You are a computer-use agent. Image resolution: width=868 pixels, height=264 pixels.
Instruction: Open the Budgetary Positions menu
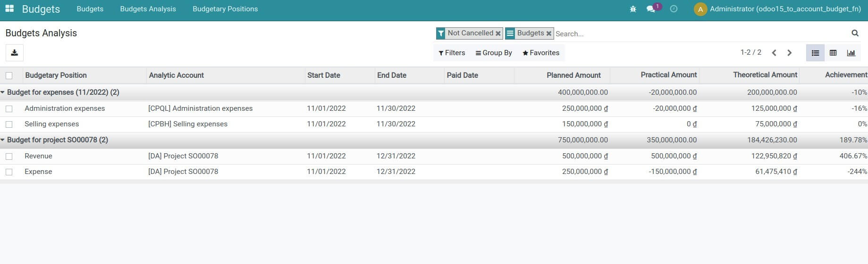click(225, 9)
